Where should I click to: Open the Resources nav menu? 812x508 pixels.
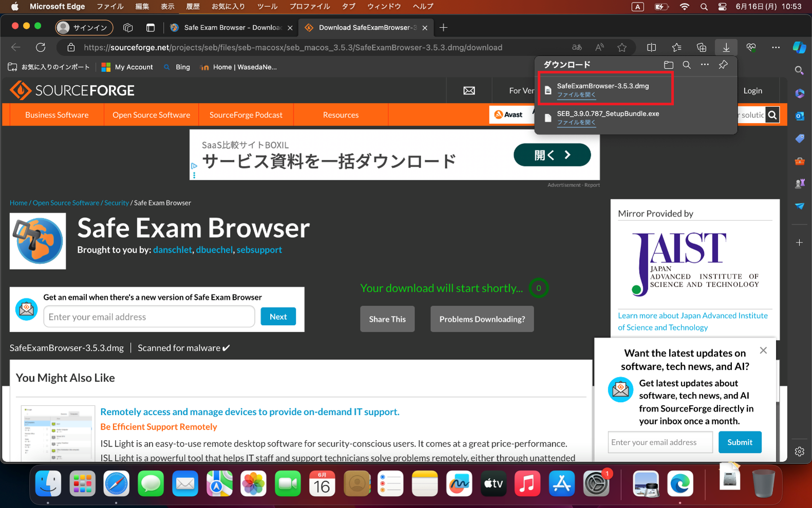[x=341, y=115]
